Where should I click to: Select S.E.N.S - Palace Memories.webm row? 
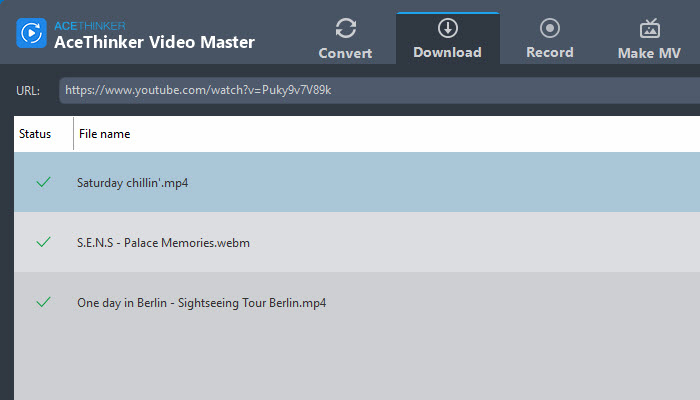[x=357, y=242]
